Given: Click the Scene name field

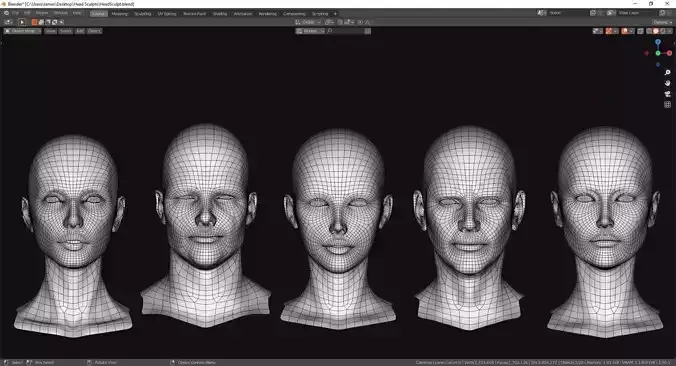Looking at the screenshot, I should click(568, 13).
